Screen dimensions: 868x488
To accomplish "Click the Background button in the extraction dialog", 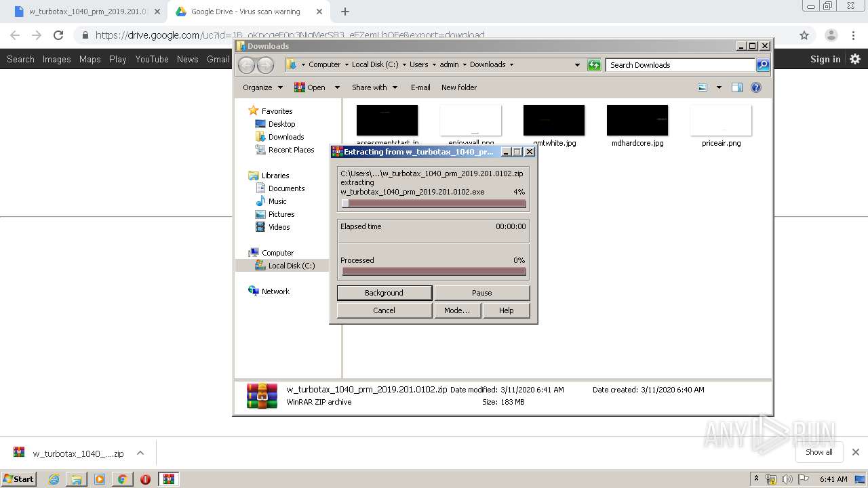I will pyautogui.click(x=384, y=293).
